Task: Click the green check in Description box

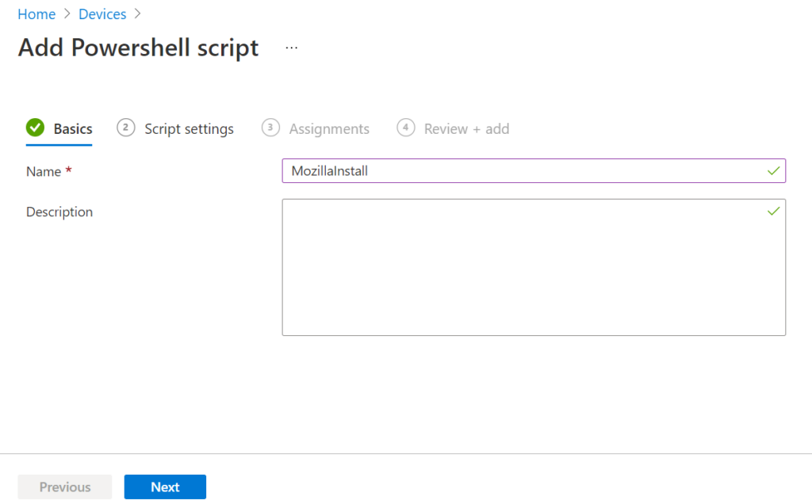Action: pos(774,212)
